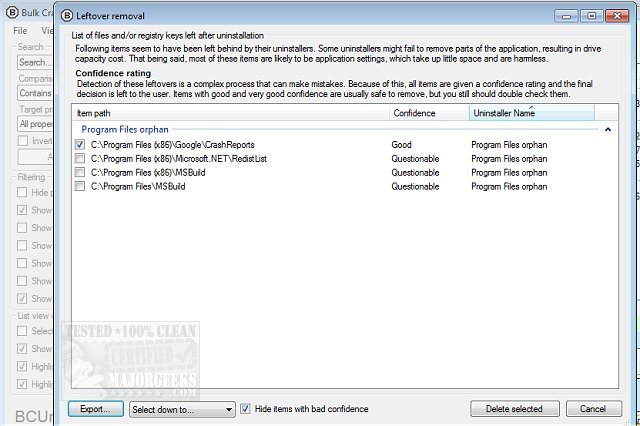Uncheck the Google\CrashReports leftover item
The height and width of the screenshot is (426, 640).
(x=80, y=145)
